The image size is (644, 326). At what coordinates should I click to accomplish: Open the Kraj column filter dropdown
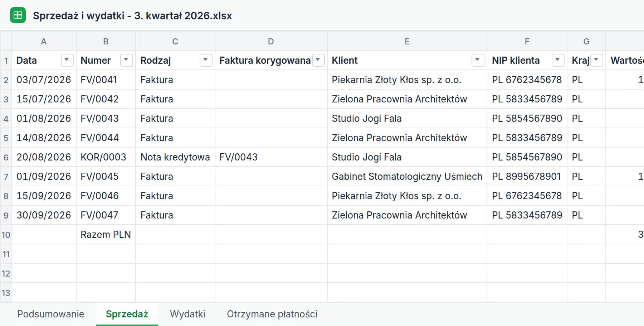[x=596, y=60]
